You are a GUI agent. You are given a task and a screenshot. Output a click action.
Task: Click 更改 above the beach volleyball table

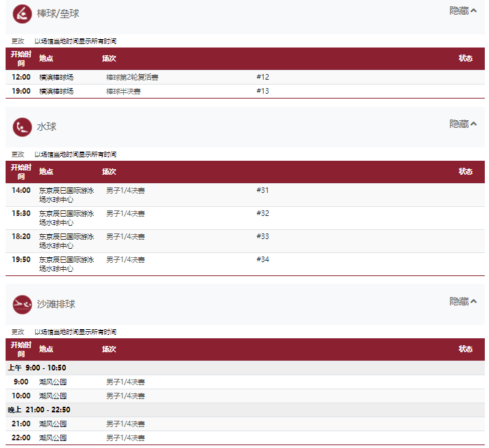click(x=17, y=332)
